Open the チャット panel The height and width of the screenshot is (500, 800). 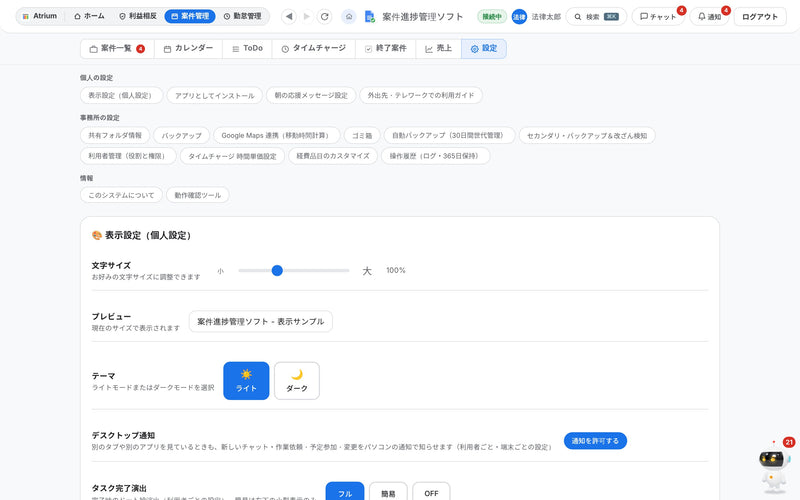(x=658, y=17)
